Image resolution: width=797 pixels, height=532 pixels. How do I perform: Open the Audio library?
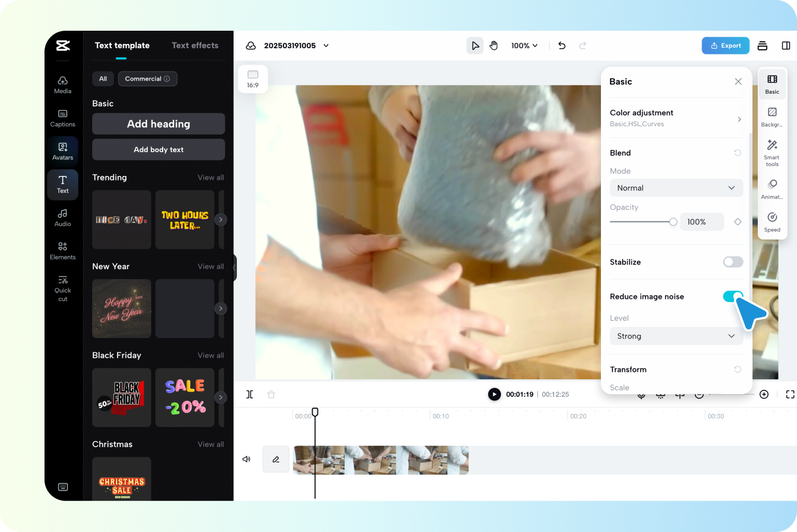click(x=63, y=218)
